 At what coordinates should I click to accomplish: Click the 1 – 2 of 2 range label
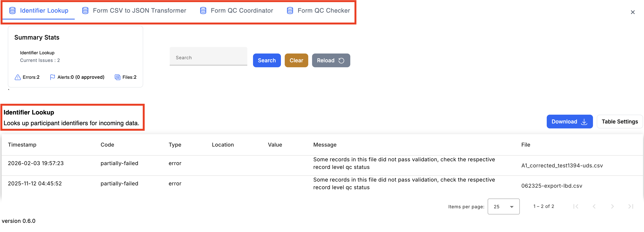pos(543,206)
